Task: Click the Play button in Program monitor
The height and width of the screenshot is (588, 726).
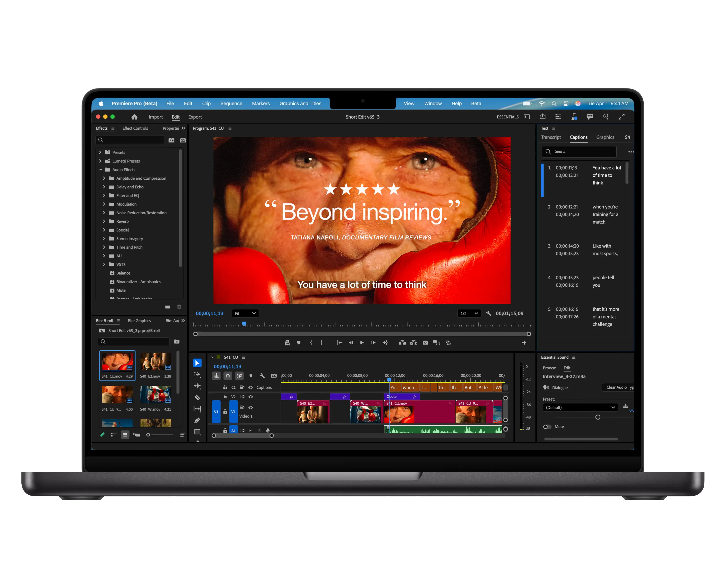Action: tap(362, 343)
